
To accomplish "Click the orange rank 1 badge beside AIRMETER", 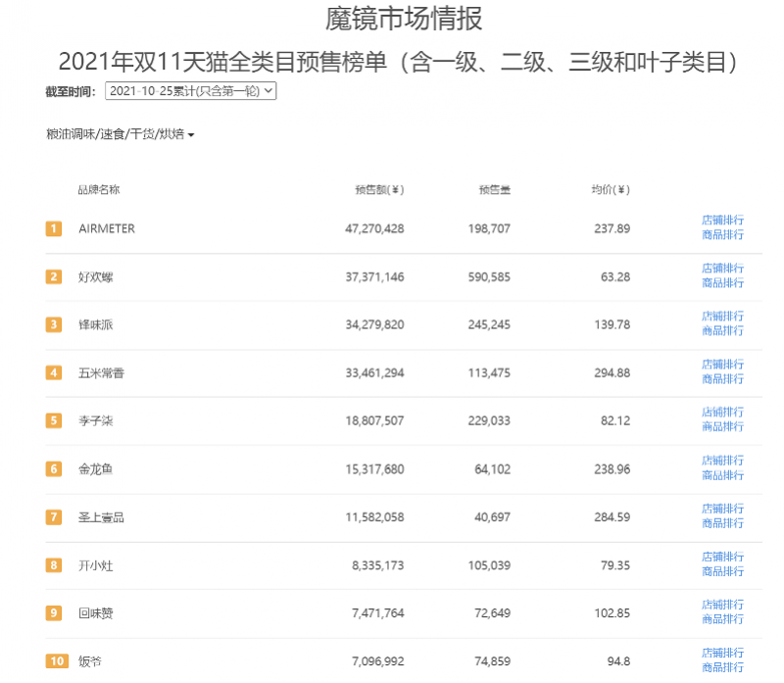I will click(x=53, y=228).
